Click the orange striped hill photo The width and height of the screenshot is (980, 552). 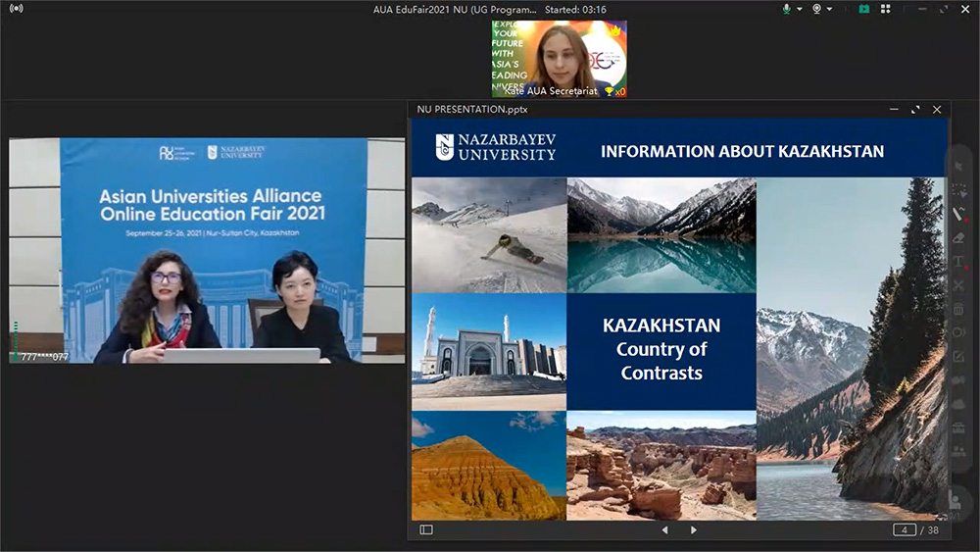click(x=489, y=466)
